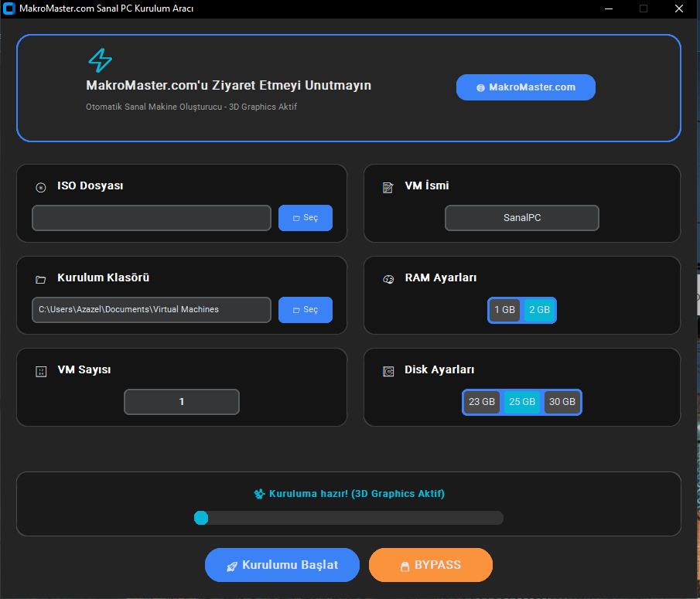This screenshot has height=599, width=700.
Task: Select 2 GB RAM option
Action: (x=539, y=310)
